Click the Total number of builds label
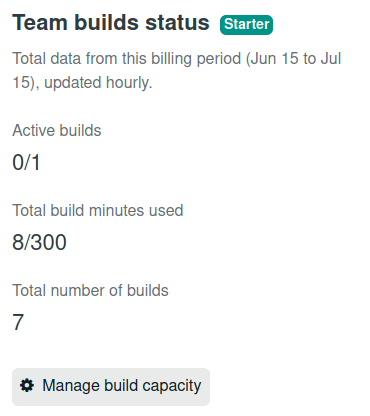 point(90,290)
